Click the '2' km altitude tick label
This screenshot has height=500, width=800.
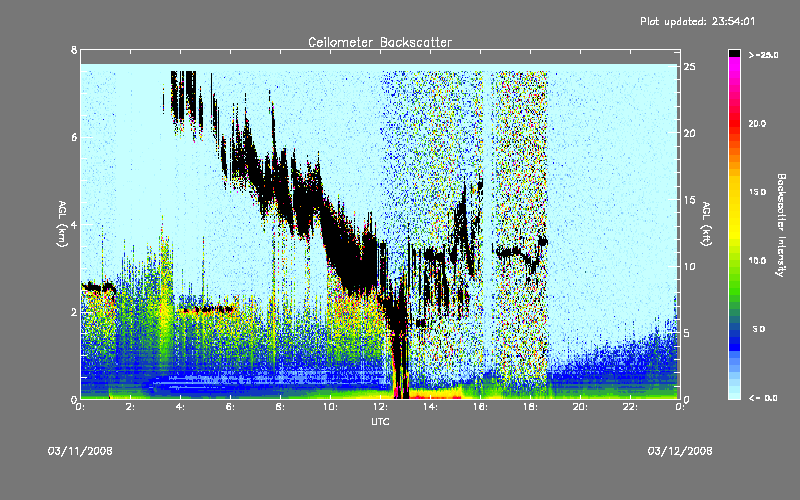pyautogui.click(x=74, y=312)
